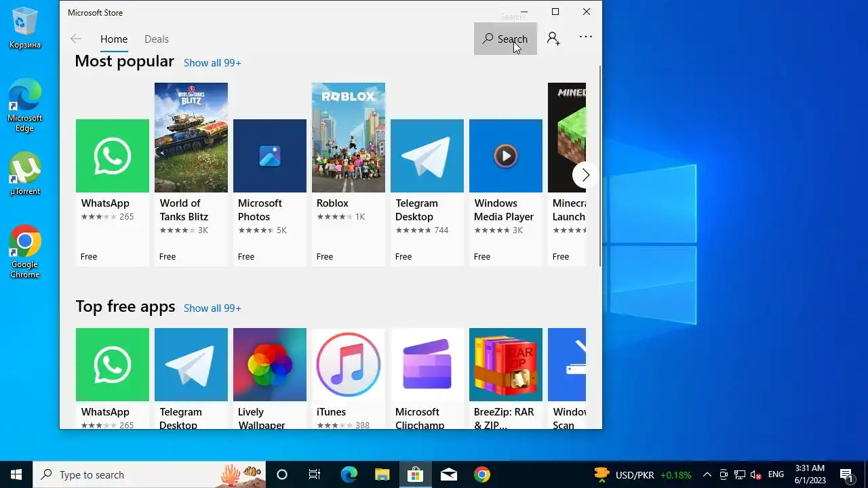Screen dimensions: 868x488
Task: Open the USD/PKR news widget
Action: (642, 474)
